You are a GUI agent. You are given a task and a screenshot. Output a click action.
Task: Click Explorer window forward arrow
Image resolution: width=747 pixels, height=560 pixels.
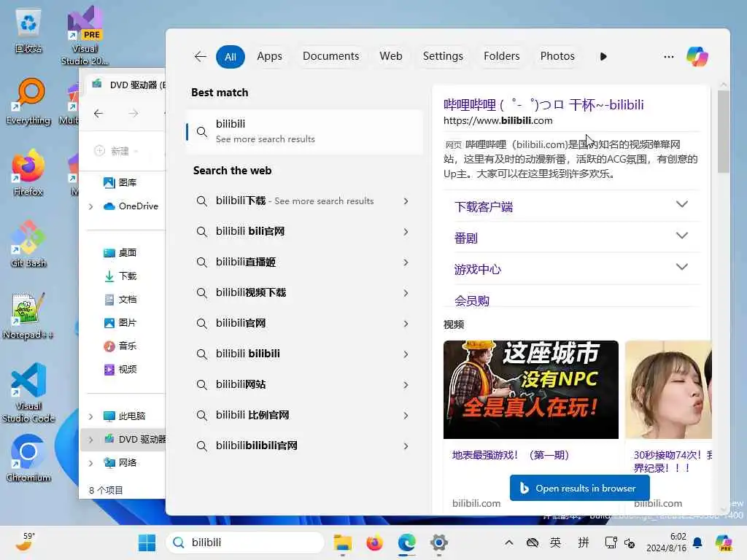133,113
